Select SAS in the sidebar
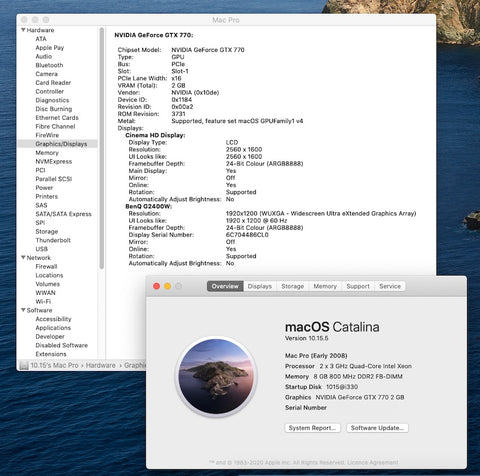This screenshot has width=480, height=476. pyautogui.click(x=41, y=205)
